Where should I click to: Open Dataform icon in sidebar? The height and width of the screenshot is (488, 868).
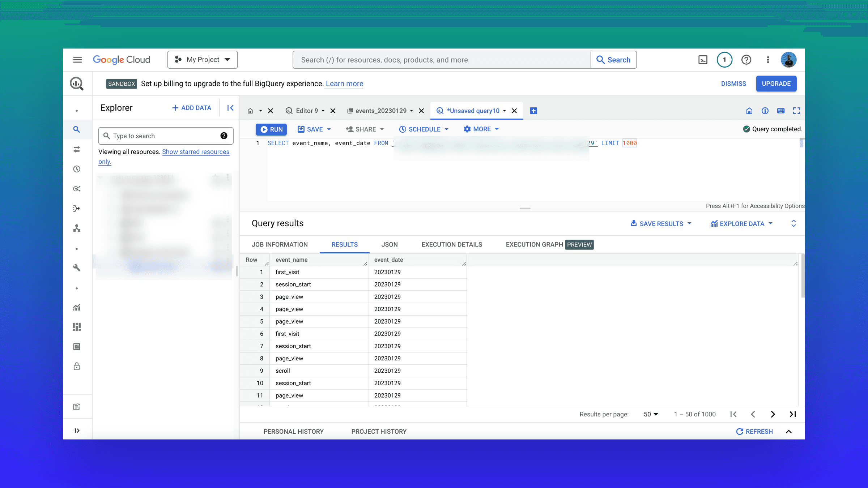point(77,209)
